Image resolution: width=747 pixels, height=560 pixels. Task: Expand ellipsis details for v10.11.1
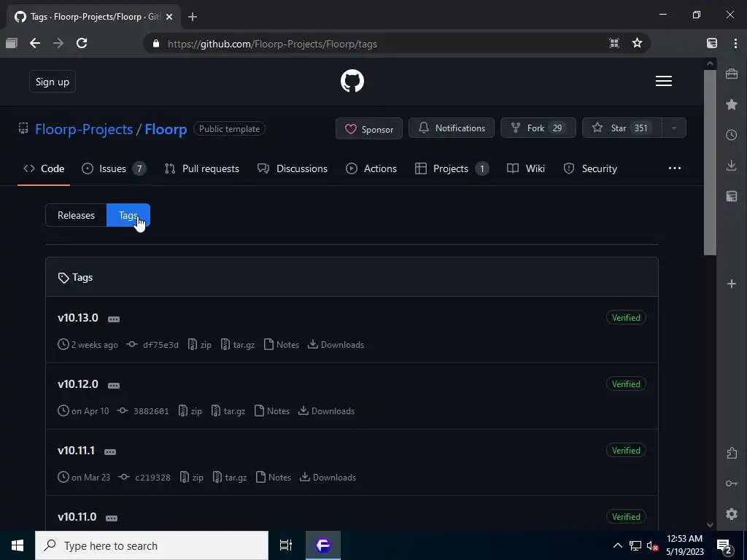110,451
